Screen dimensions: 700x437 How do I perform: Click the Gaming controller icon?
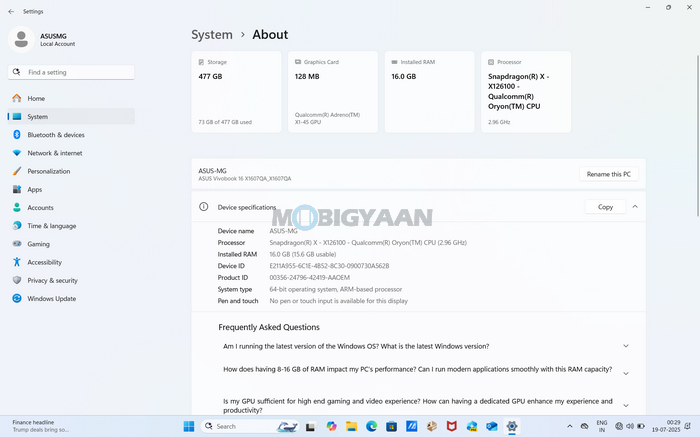point(17,244)
